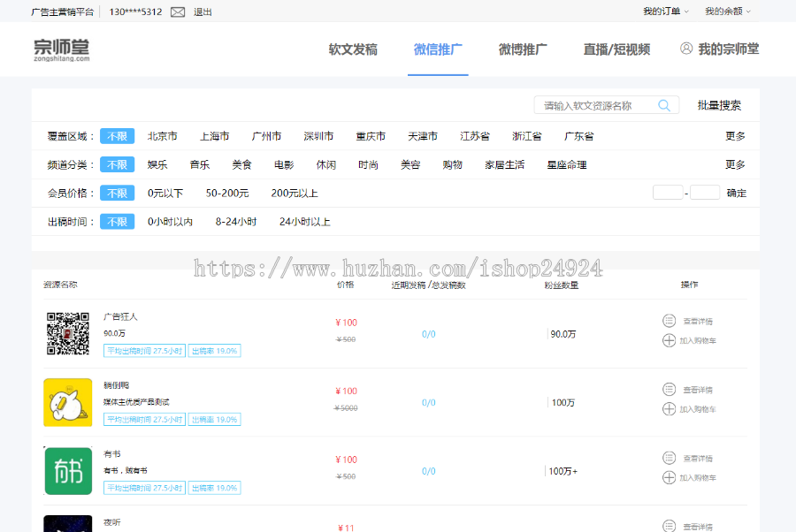The image size is (796, 532).
Task: Click the 查看详情 icon for 夜听
Action: point(669,525)
